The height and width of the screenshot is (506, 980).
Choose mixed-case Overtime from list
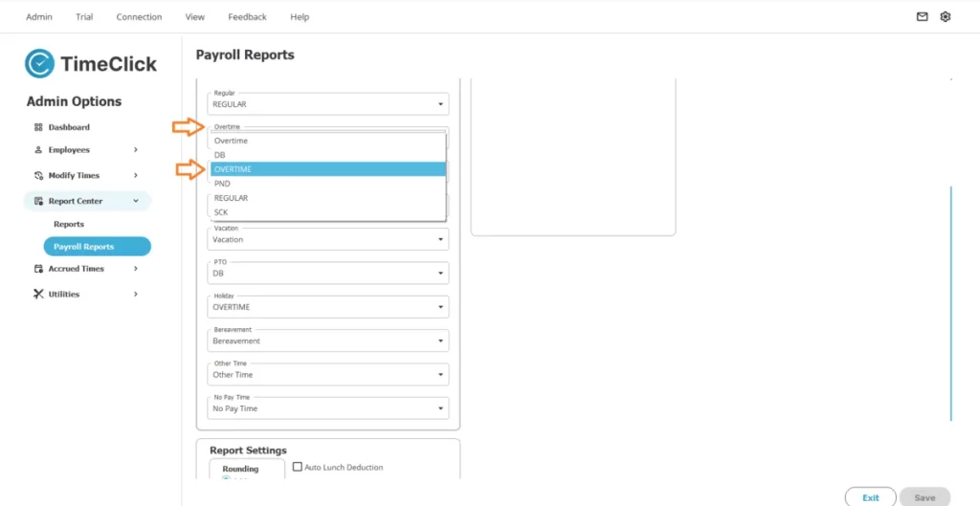pyautogui.click(x=327, y=142)
